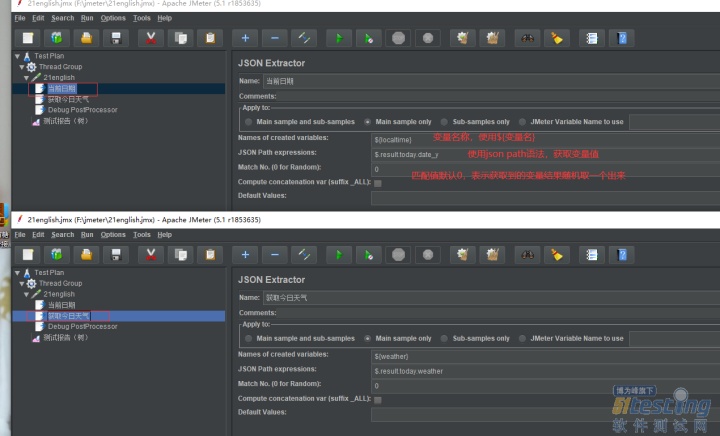Click Match No. field in upper window
The image size is (720, 436).
pyautogui.click(x=546, y=169)
